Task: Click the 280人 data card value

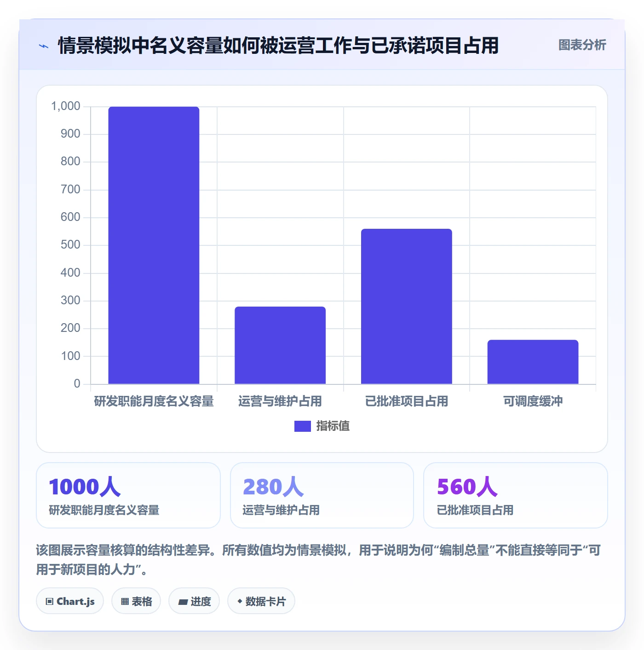Action: click(x=273, y=487)
